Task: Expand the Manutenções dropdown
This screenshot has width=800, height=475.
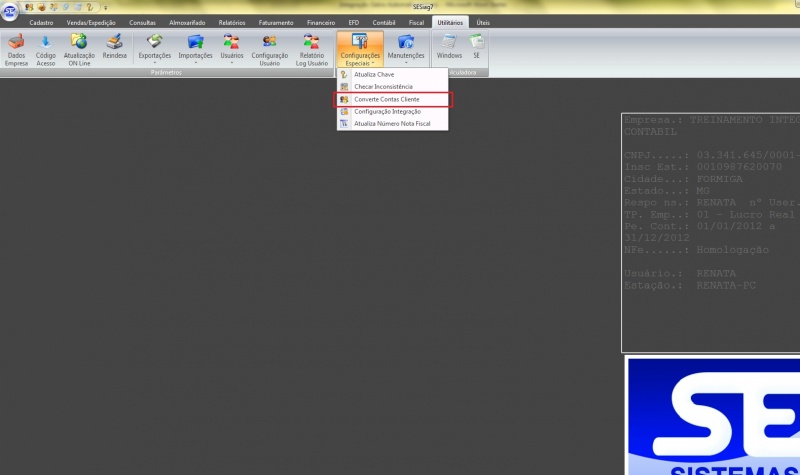Action: (406, 48)
